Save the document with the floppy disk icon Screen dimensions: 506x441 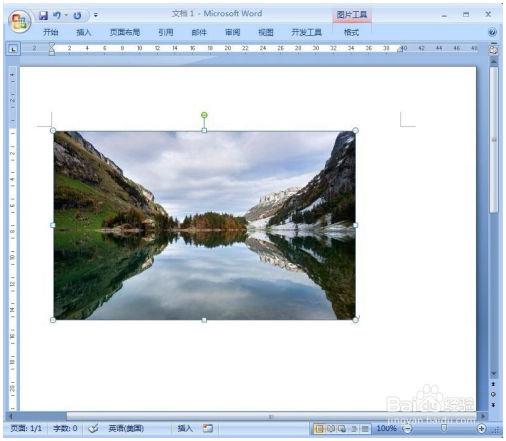pos(43,15)
